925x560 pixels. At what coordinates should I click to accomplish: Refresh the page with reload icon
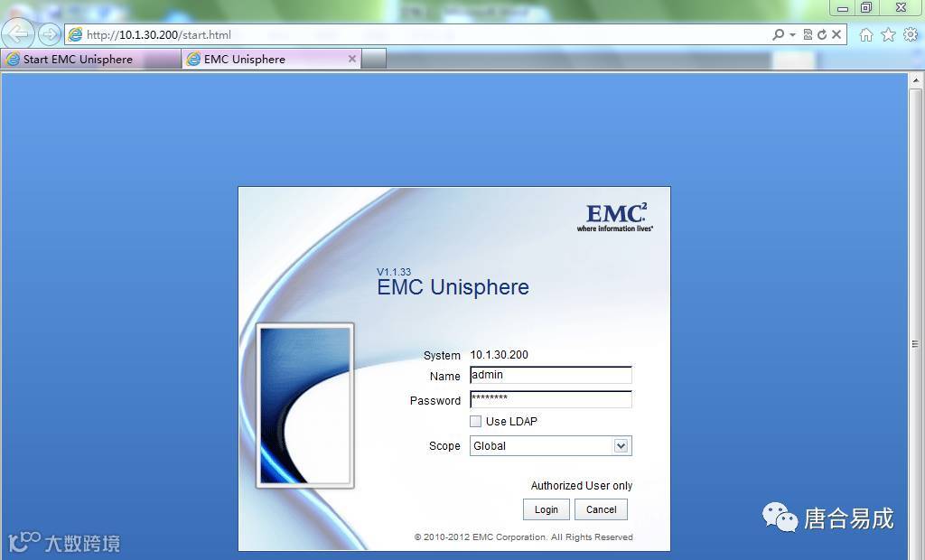point(822,35)
